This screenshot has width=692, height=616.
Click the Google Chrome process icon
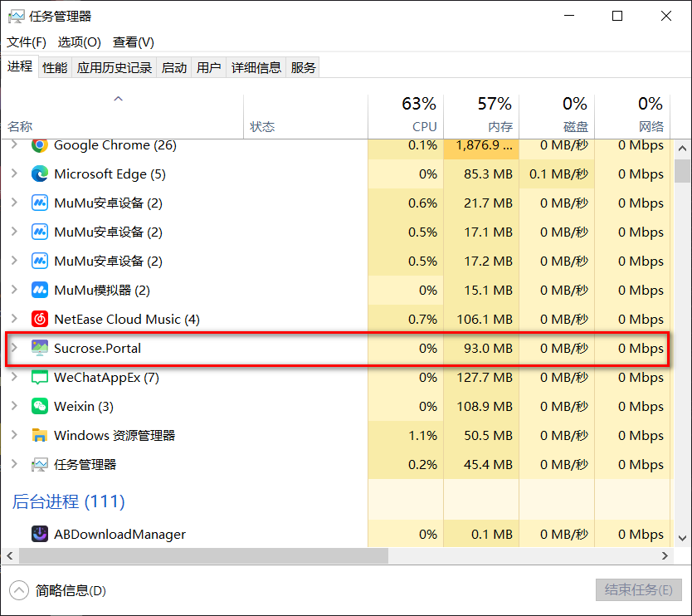click(40, 144)
